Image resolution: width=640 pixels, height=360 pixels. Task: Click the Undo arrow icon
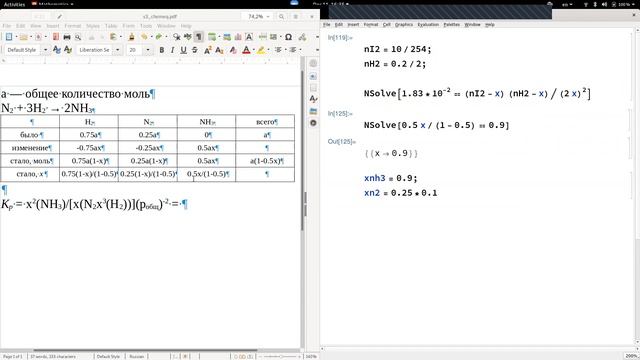tap(144, 37)
